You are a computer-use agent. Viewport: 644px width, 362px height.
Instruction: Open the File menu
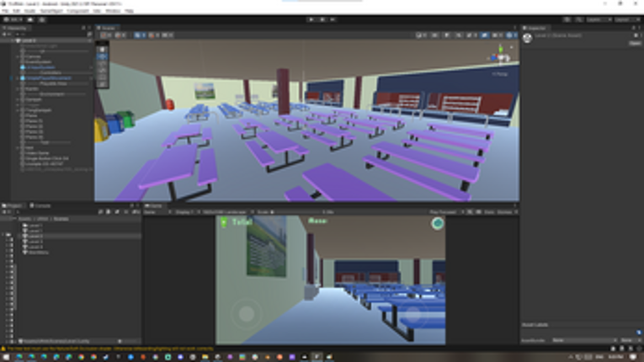5,11
